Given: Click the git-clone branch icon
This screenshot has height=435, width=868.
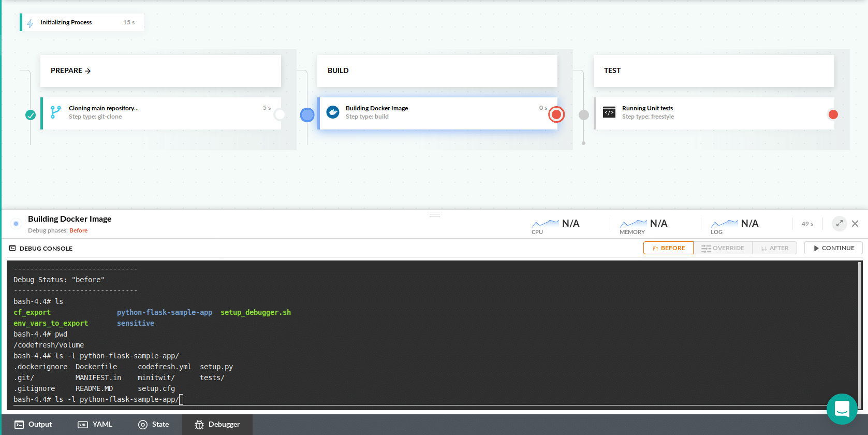Looking at the screenshot, I should pos(56,112).
